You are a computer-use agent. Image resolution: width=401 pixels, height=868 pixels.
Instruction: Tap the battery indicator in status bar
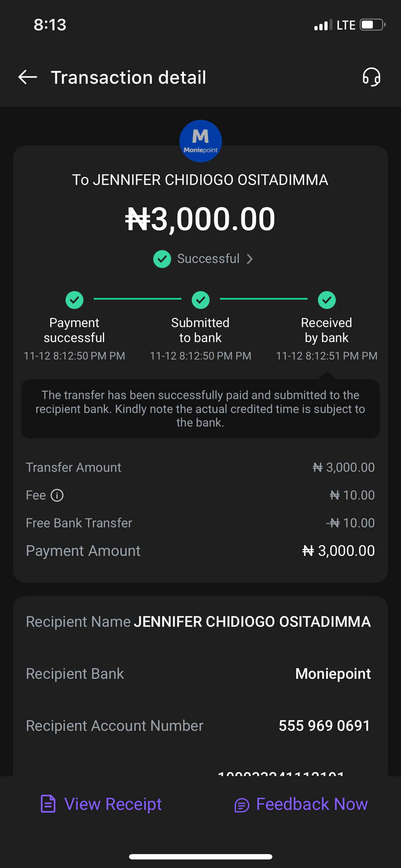(x=372, y=25)
